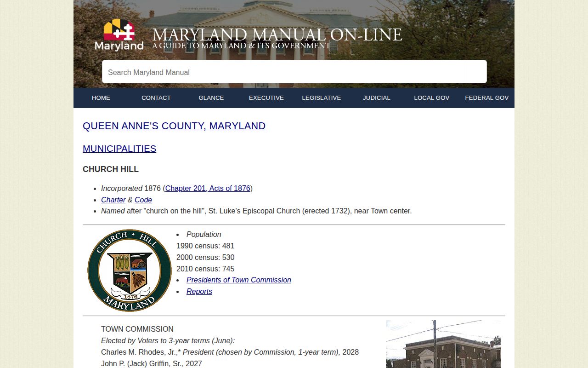Select the text '1990 census: 481'

[205, 246]
